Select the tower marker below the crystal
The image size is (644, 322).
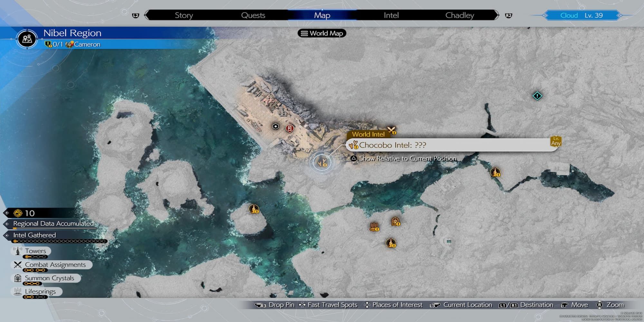pos(391,243)
